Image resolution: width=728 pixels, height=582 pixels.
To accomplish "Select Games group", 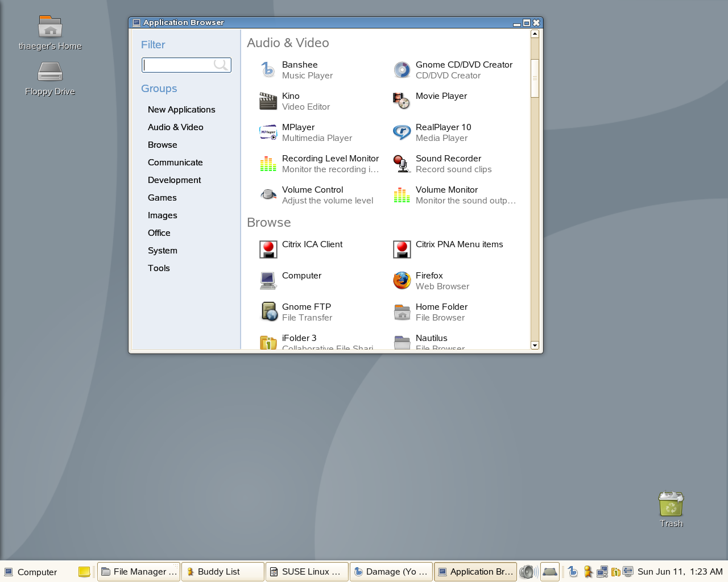I will click(162, 198).
